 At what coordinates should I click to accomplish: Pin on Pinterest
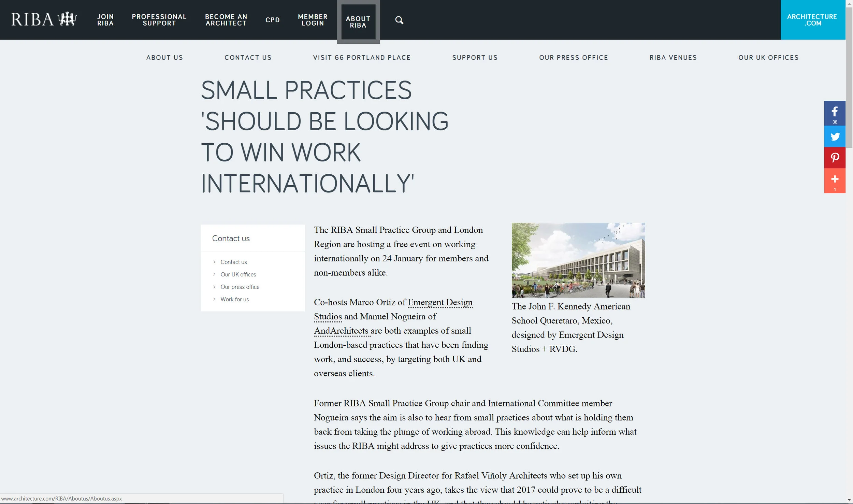coord(835,158)
